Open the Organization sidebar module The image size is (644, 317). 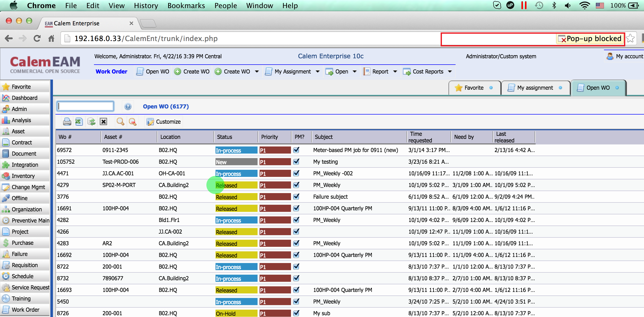click(25, 209)
